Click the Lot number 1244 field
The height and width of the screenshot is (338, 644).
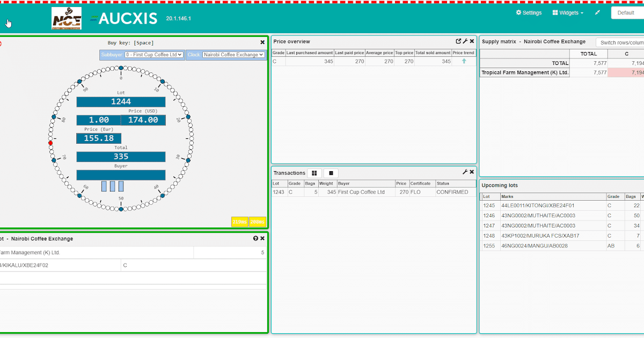tap(121, 101)
